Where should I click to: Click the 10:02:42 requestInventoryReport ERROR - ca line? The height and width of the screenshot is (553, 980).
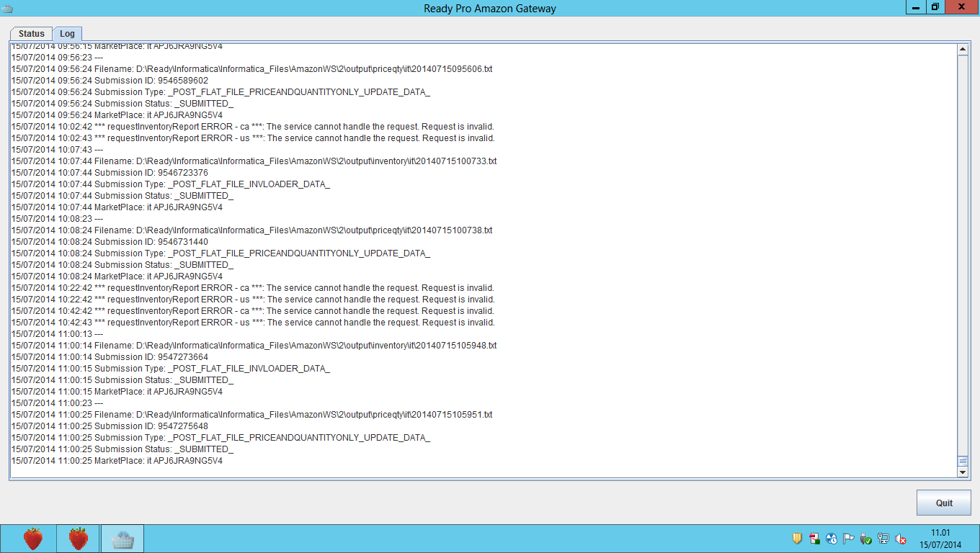click(x=253, y=127)
